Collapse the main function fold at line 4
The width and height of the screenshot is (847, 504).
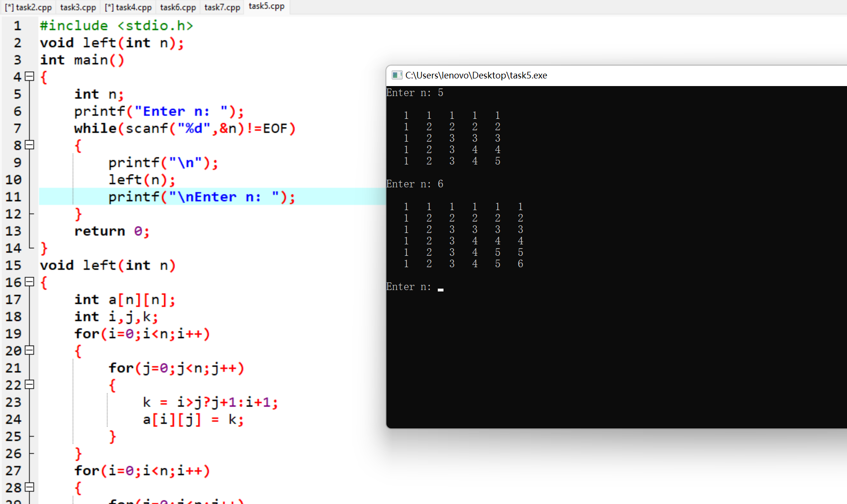click(30, 77)
